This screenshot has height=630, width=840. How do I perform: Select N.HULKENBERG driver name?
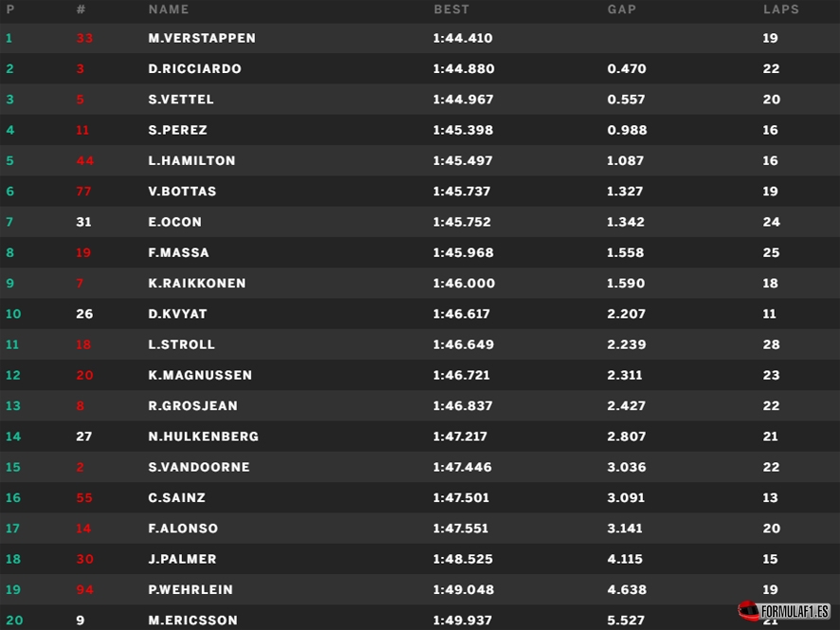203,436
